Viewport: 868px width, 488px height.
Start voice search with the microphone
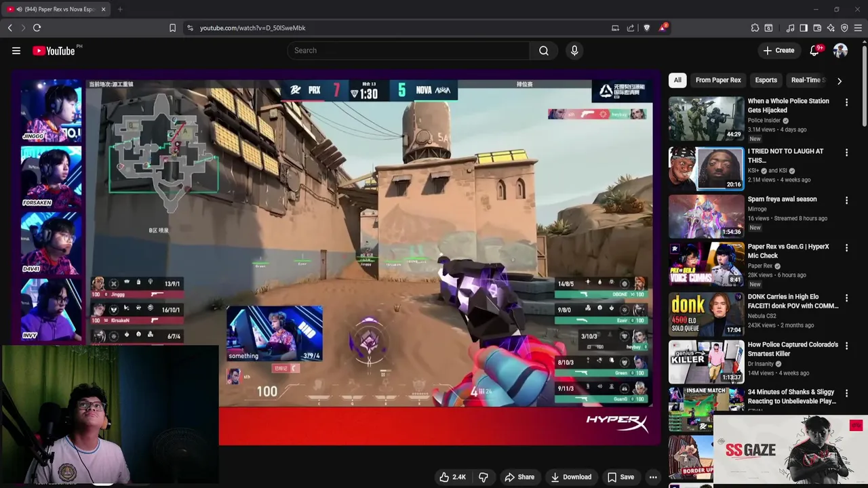[x=574, y=51]
